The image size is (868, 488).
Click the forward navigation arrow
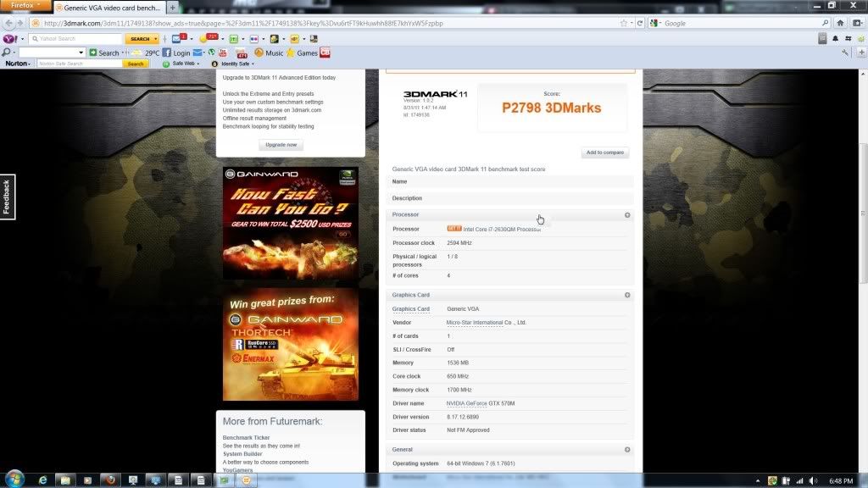point(20,23)
